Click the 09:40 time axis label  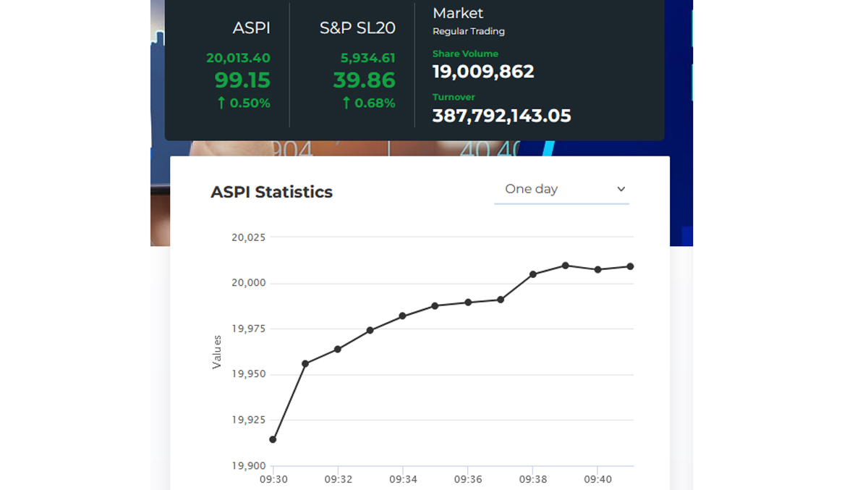pos(598,479)
